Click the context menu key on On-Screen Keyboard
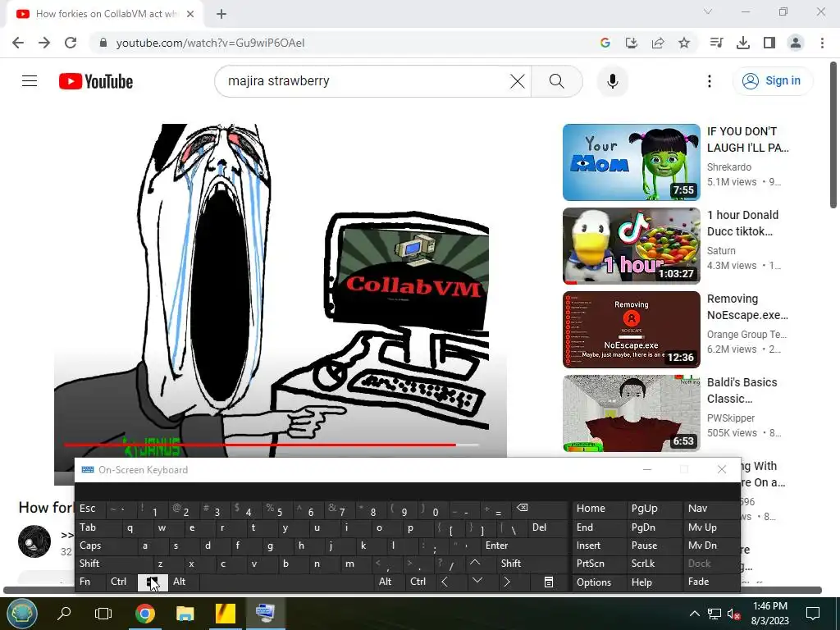Viewport: 840px width, 630px height. coord(548,582)
